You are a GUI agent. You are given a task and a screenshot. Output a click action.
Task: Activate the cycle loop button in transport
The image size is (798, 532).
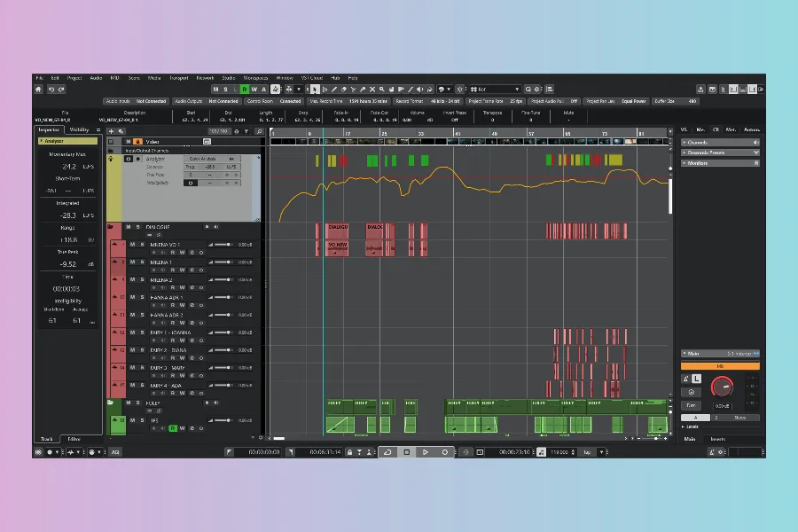[387, 452]
